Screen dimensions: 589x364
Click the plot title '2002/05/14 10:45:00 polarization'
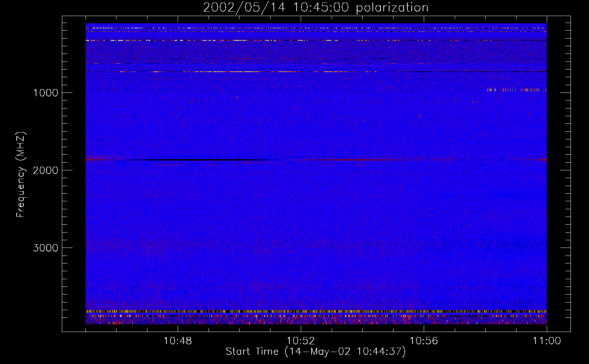pyautogui.click(x=315, y=8)
